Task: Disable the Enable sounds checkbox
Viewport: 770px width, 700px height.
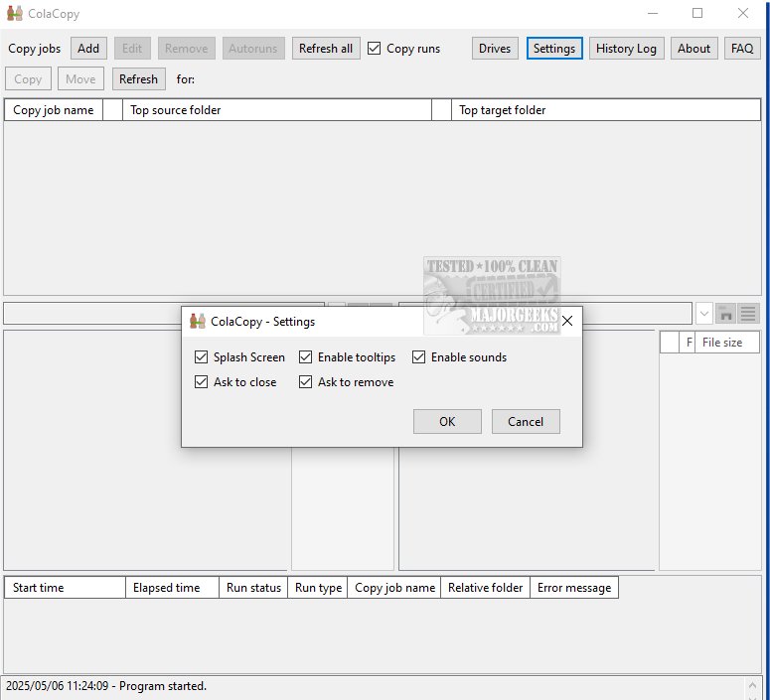Action: click(418, 356)
